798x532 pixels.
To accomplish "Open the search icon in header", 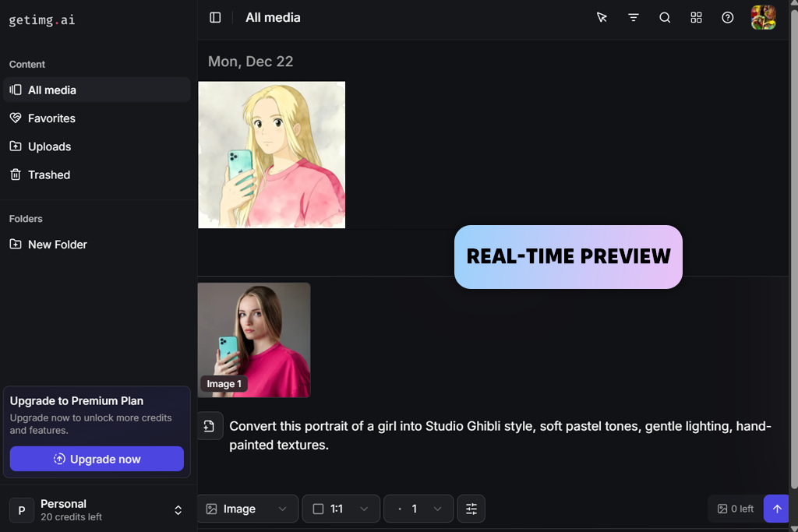I will 665,18.
